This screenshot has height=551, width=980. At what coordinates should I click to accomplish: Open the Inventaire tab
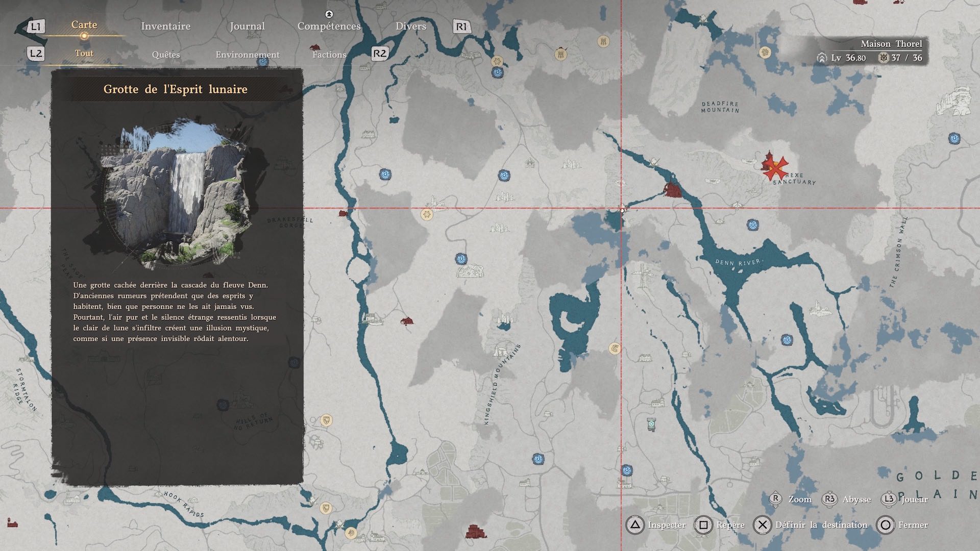[x=165, y=26]
